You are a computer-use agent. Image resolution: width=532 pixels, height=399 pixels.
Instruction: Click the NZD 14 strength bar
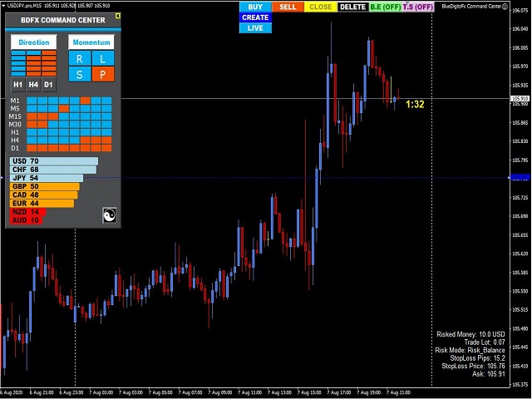point(27,212)
